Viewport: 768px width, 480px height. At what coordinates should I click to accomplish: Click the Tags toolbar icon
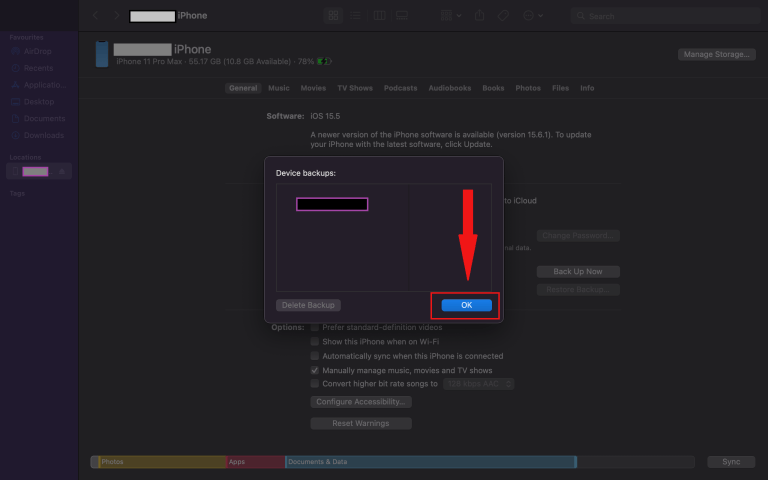[503, 16]
